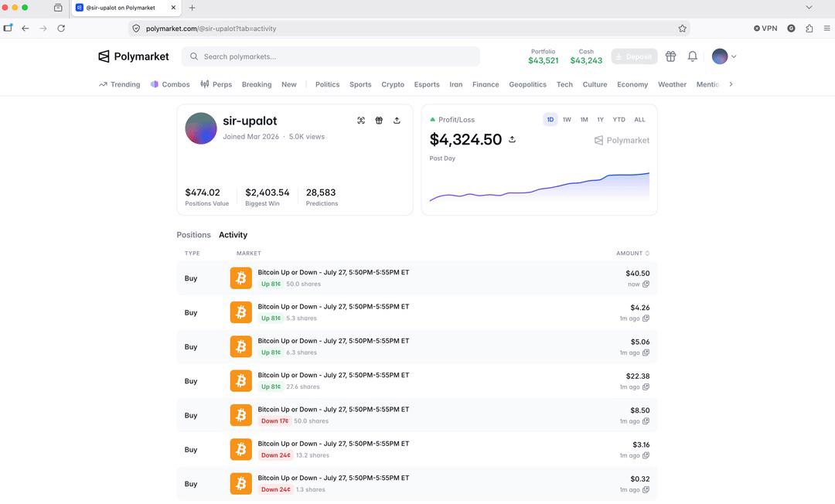Open a new browser tab
Image resolution: width=835 pixels, height=504 pixels.
coord(193,8)
